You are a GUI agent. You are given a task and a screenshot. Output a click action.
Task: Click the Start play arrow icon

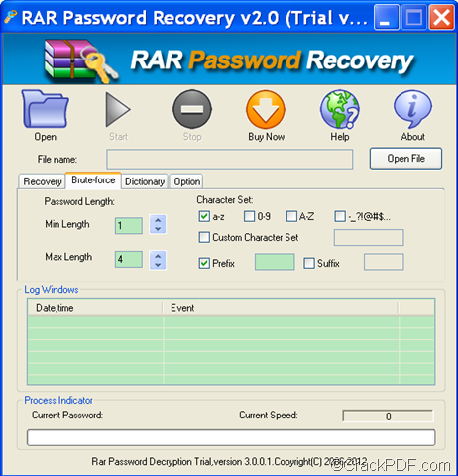118,110
